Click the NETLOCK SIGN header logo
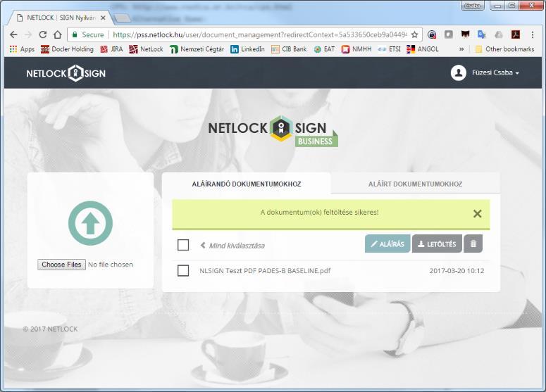 tap(66, 73)
